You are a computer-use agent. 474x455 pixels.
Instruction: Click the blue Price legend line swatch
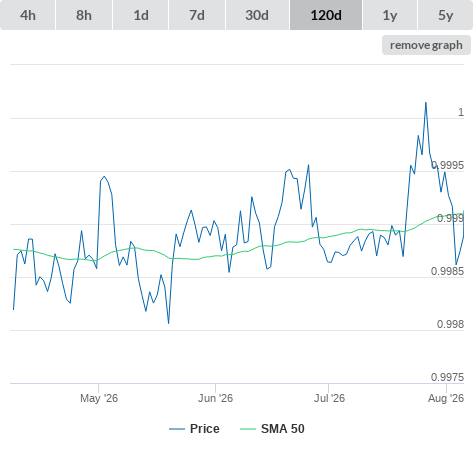177,429
